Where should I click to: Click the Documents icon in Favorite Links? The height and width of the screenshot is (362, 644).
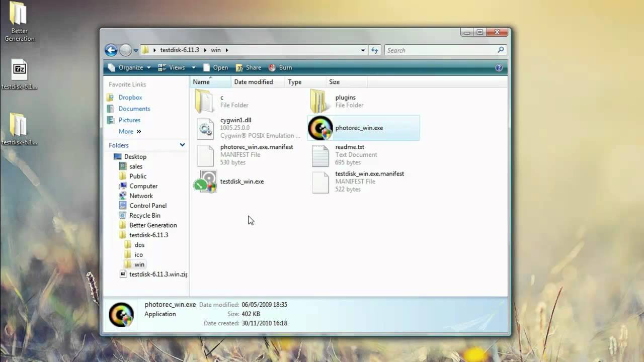[x=110, y=109]
